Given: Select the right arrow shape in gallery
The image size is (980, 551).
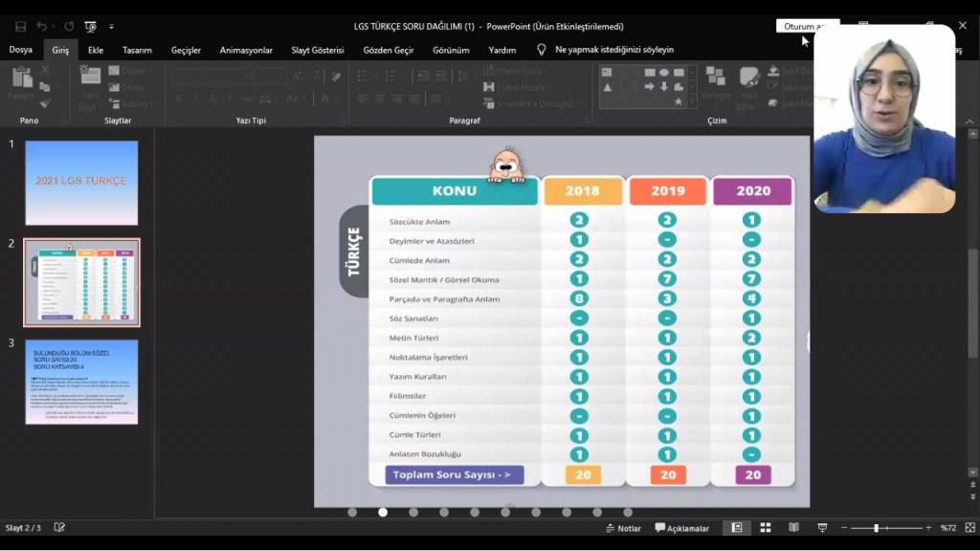Looking at the screenshot, I should pyautogui.click(x=649, y=87).
